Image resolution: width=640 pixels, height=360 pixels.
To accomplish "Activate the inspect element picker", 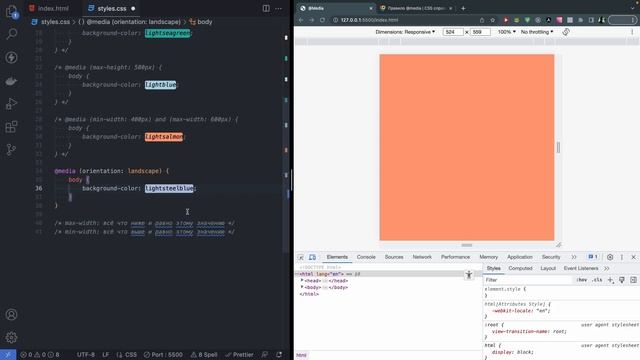I will (x=301, y=257).
